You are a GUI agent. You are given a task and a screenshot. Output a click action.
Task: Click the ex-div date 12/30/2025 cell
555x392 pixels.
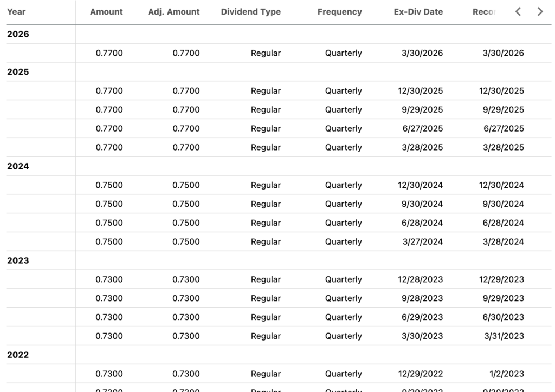(x=420, y=91)
